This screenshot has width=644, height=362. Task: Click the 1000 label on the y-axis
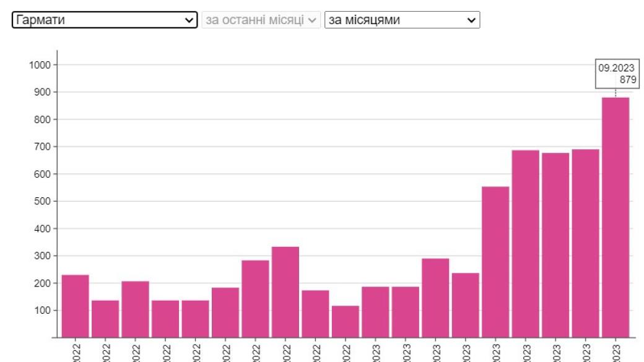click(42, 65)
